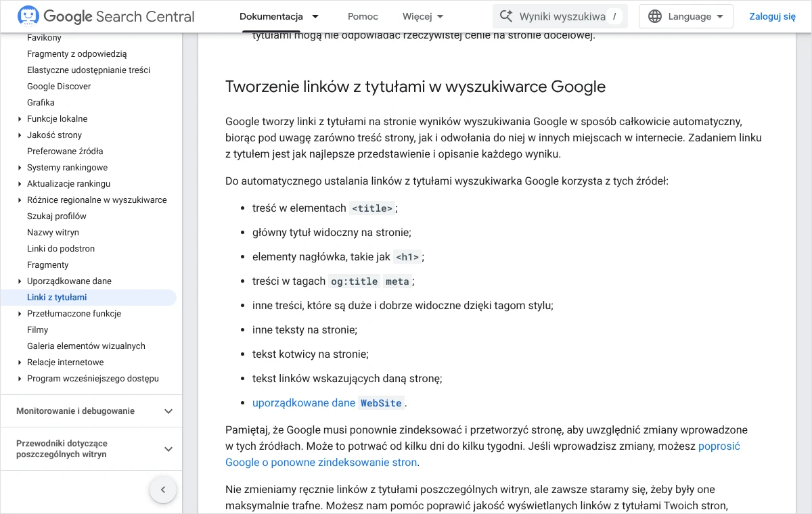Open Fragmenty z odpowiedzią in sidebar
This screenshot has height=514, width=812.
click(x=76, y=54)
